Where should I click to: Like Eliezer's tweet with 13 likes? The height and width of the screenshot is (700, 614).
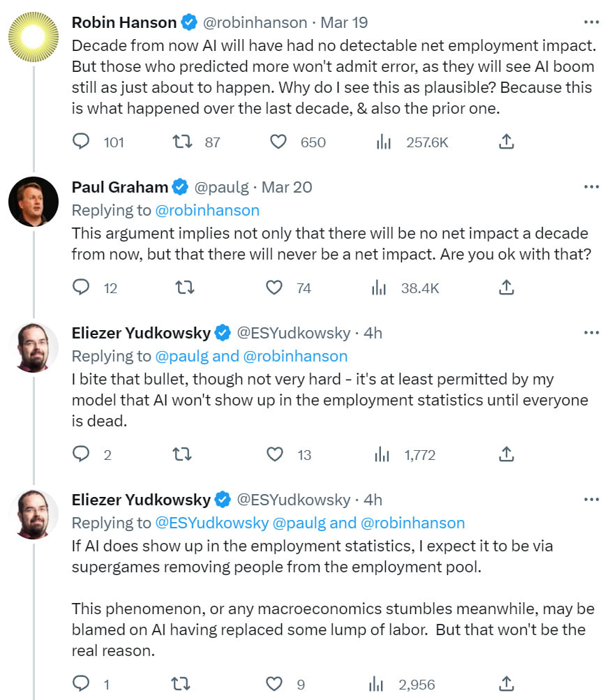pyautogui.click(x=274, y=454)
